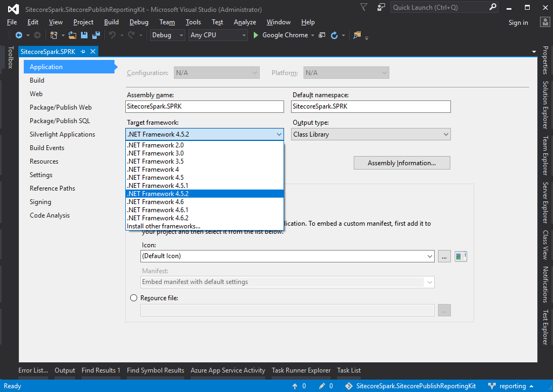
Task: Click unpublished commits up-arrow in status bar
Action: tap(295, 387)
